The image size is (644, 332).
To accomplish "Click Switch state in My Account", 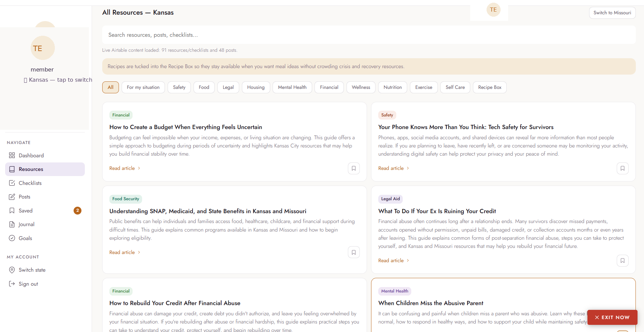I will point(45,270).
